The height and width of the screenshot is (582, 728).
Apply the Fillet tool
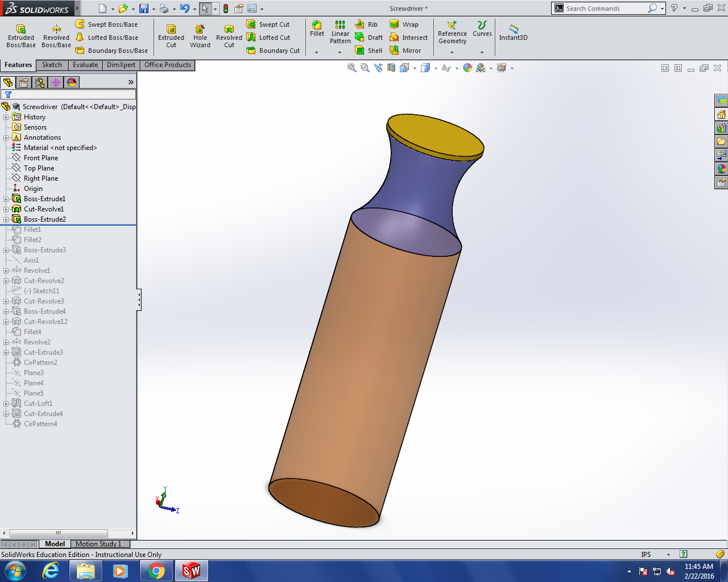click(x=317, y=29)
